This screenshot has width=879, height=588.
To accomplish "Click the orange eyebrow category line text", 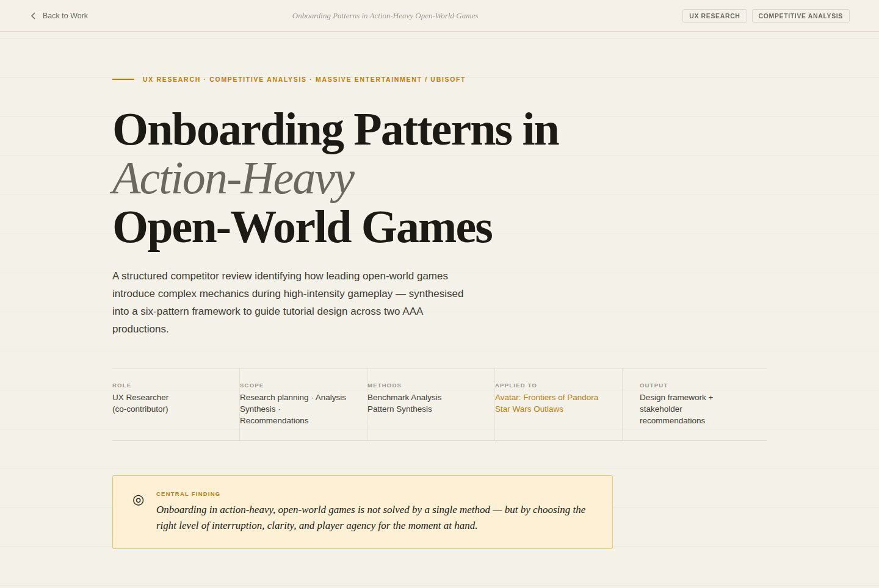I will (x=304, y=79).
